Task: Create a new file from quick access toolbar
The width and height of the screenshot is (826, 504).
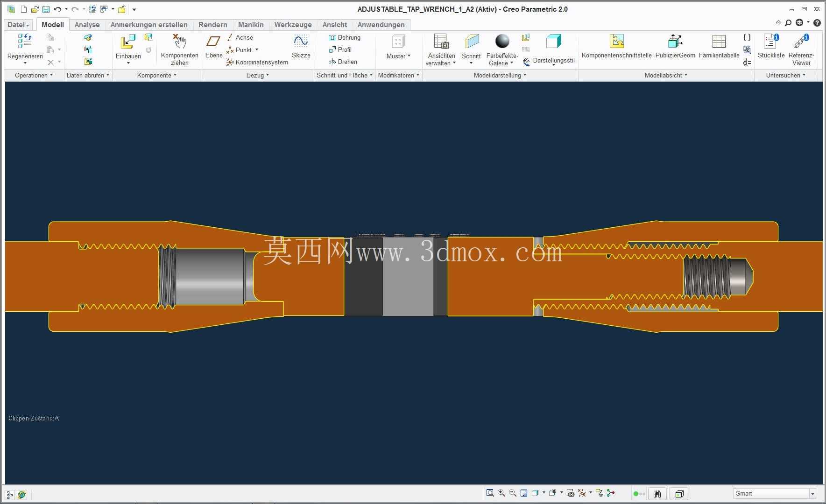Action: (24, 9)
